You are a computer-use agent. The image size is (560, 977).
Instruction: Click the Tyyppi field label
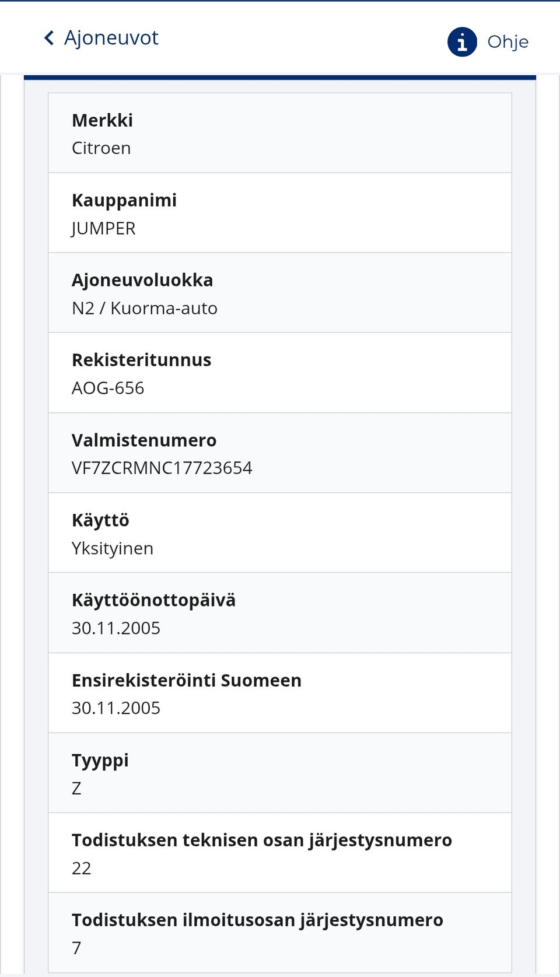click(x=100, y=761)
